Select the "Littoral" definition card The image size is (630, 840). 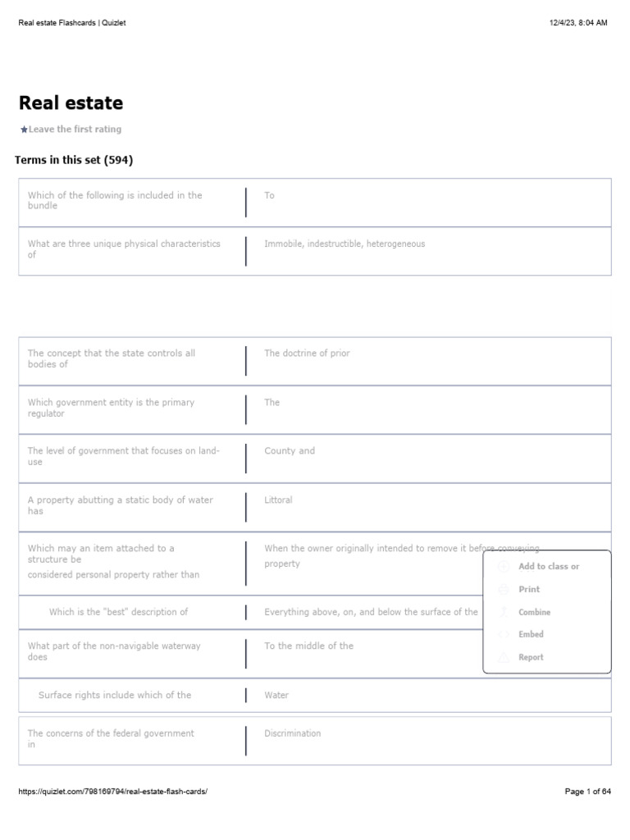click(x=278, y=500)
